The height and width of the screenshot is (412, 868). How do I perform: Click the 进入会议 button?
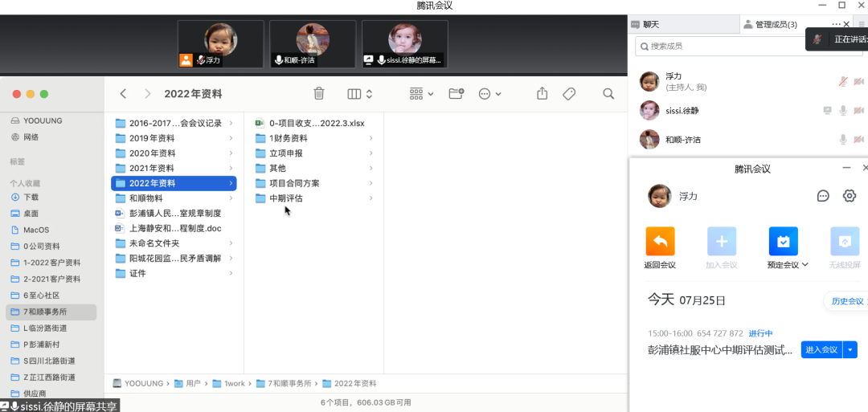[821, 349]
